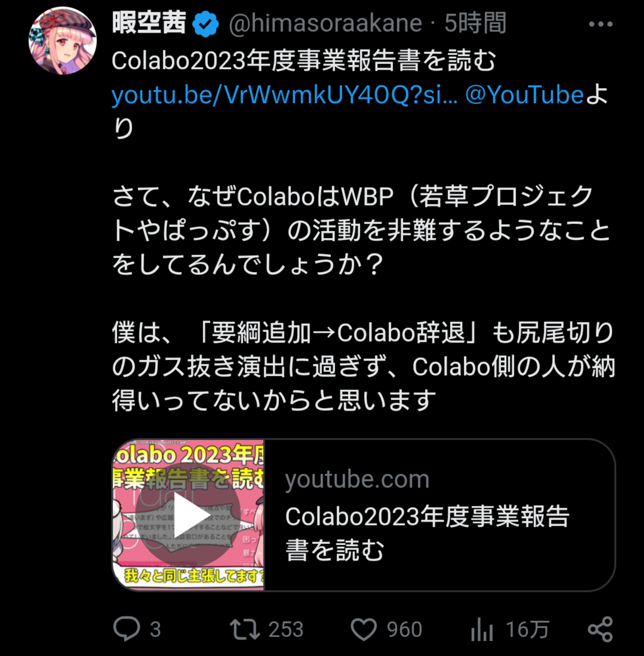
Task: Click the display name 暇空茜
Action: click(149, 23)
